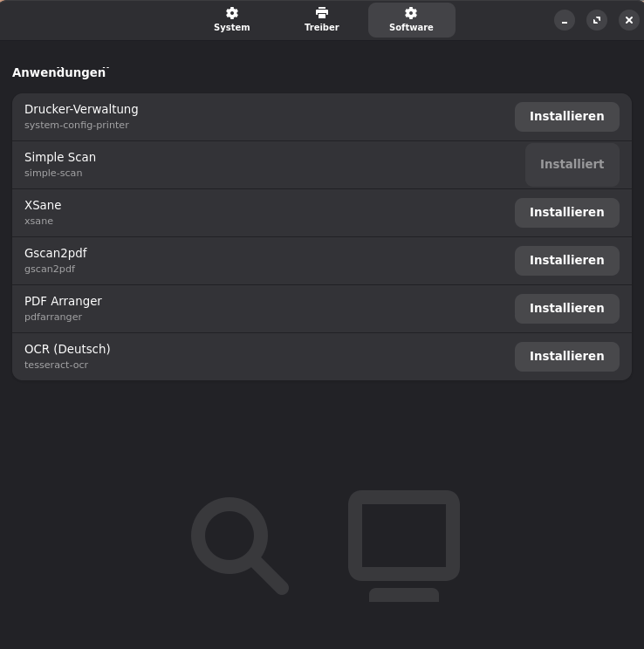The image size is (644, 649).
Task: Click the Installiert button for Simple Scan
Action: pyautogui.click(x=572, y=165)
